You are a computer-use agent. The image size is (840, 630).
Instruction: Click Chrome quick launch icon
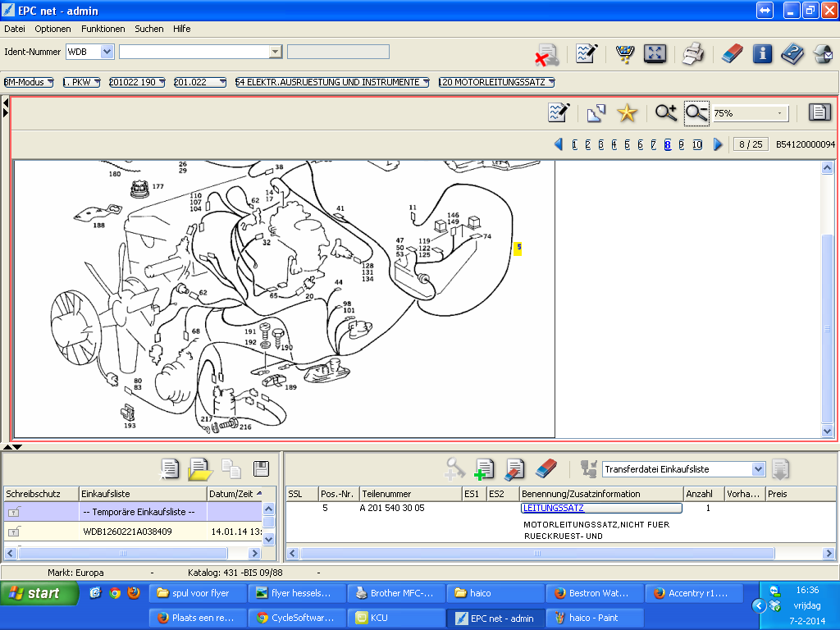point(115,593)
